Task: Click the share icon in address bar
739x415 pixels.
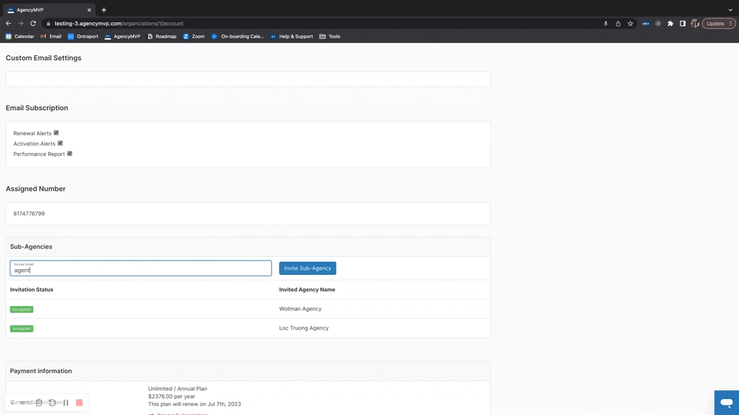Action: point(618,24)
